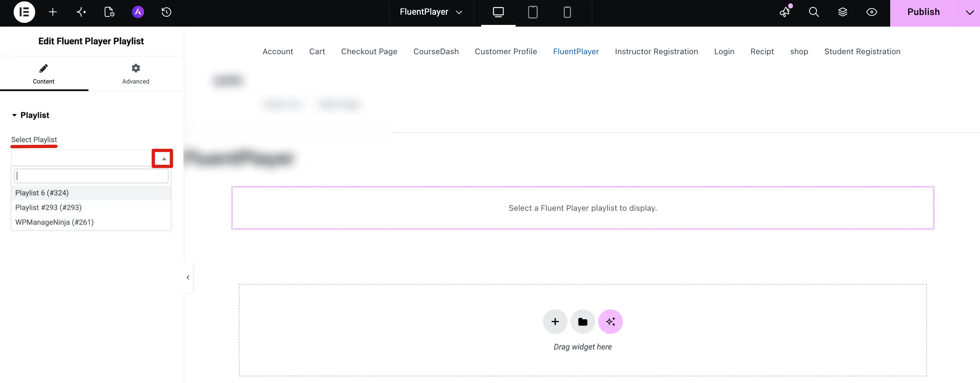Screen dimensions: 980x383
Task: Choose Playlist 6 (#324) option
Action: click(91, 193)
